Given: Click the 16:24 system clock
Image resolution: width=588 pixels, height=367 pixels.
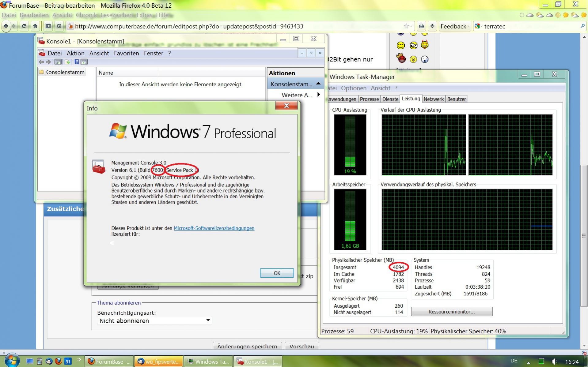Looking at the screenshot, I should click(572, 362).
